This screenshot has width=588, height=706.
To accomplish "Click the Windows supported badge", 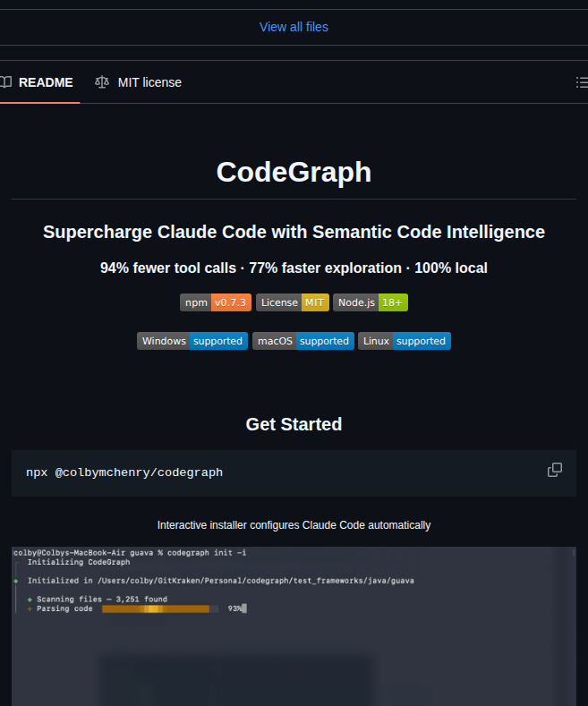I will (192, 341).
